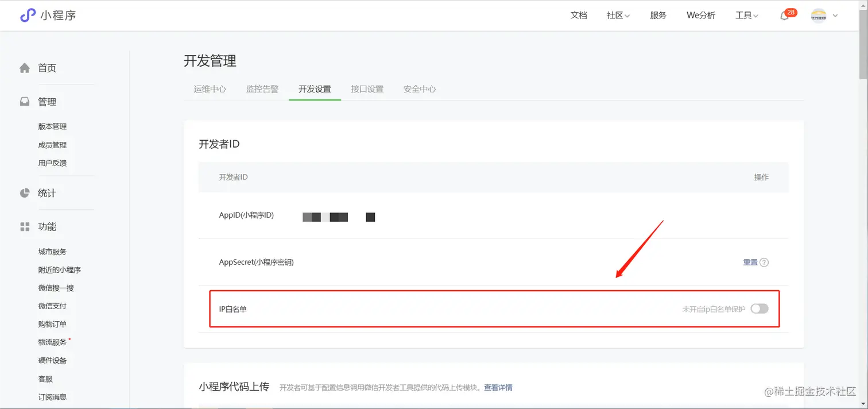This screenshot has width=868, height=409.
Task: Open 版本管理 in sidebar
Action: tap(52, 126)
